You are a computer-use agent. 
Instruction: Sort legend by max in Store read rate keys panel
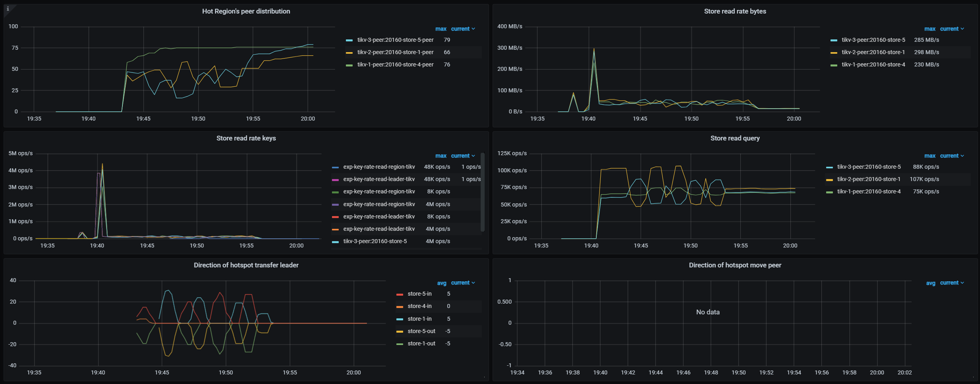click(x=441, y=156)
